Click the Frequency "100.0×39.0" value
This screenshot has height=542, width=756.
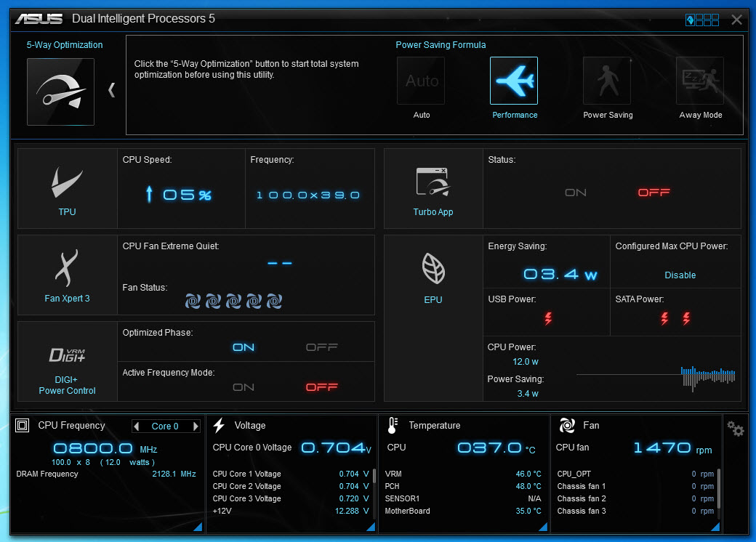308,195
